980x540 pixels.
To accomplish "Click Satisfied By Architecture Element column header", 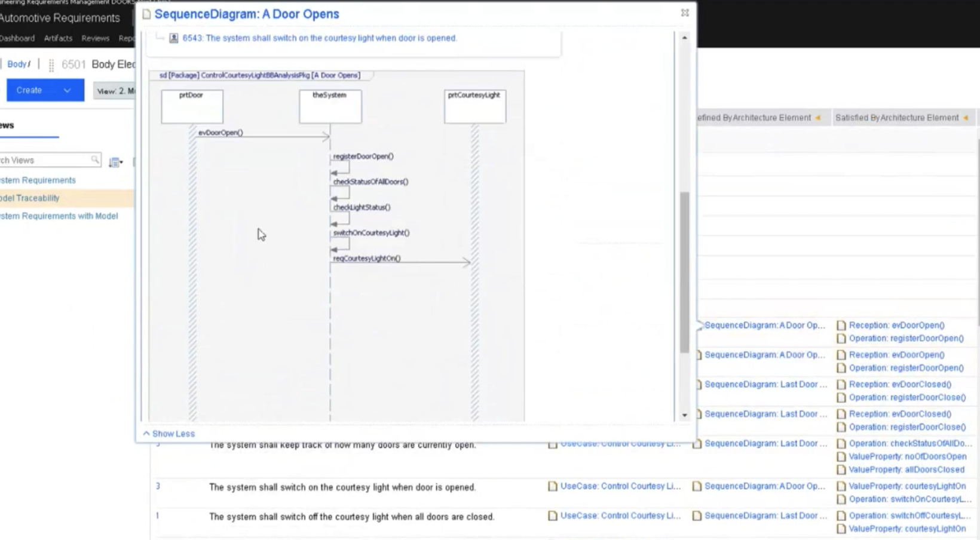I will pyautogui.click(x=897, y=118).
